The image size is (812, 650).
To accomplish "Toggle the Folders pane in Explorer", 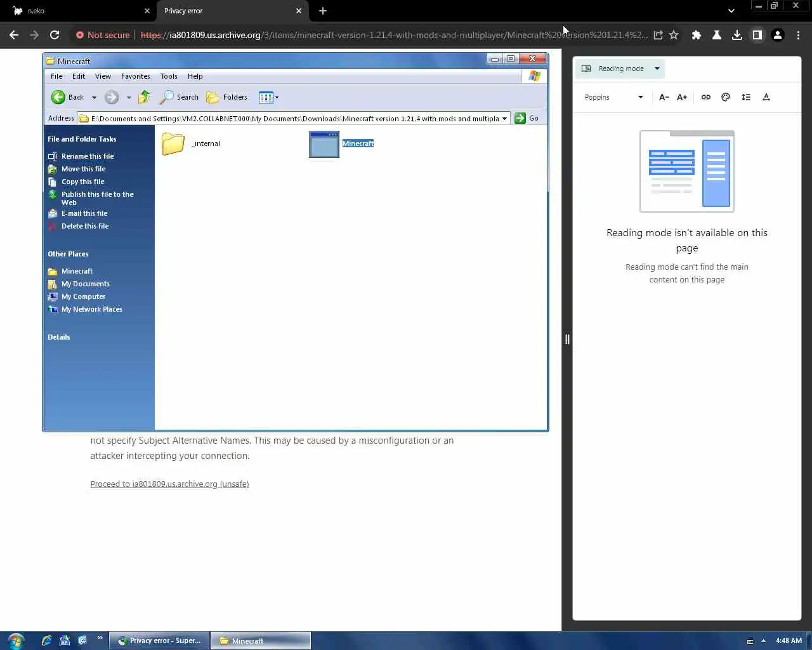I will [x=227, y=97].
